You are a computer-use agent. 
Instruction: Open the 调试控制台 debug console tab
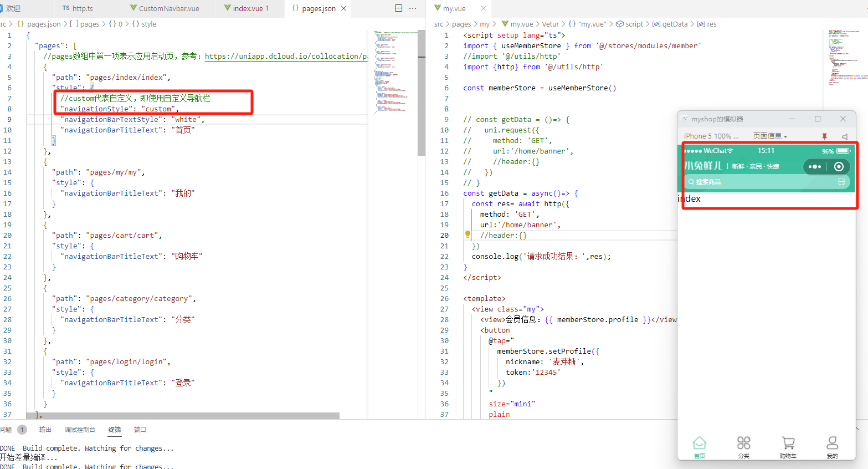coord(80,430)
